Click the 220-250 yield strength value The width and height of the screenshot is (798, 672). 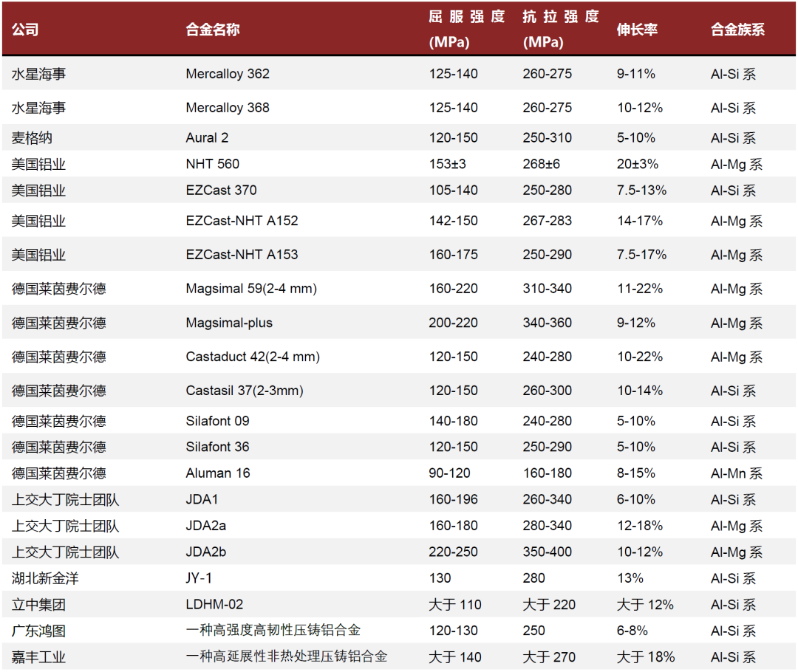click(x=453, y=552)
